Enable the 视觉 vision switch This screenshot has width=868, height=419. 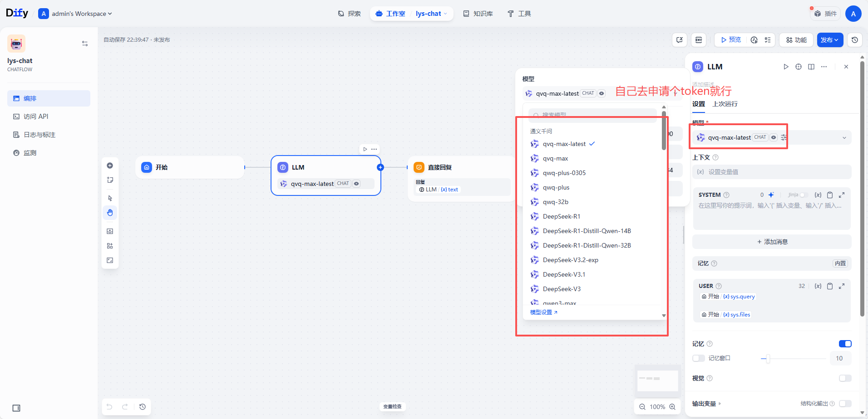coord(845,378)
